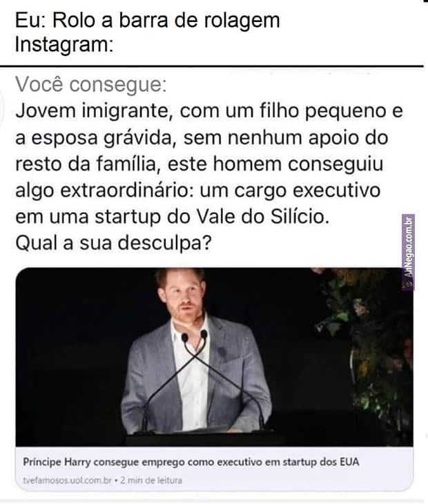This screenshot has width=428, height=504.
Task: Click the 'Jovem imigrante' paragraph opening line
Action: (x=209, y=111)
